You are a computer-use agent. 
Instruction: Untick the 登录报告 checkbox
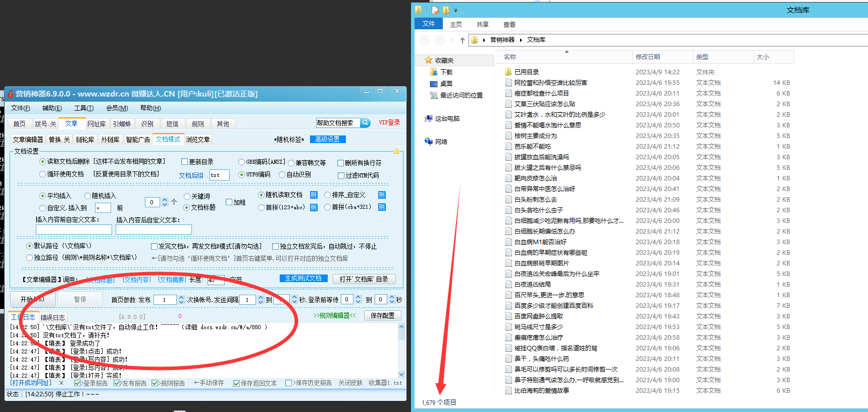click(x=77, y=383)
